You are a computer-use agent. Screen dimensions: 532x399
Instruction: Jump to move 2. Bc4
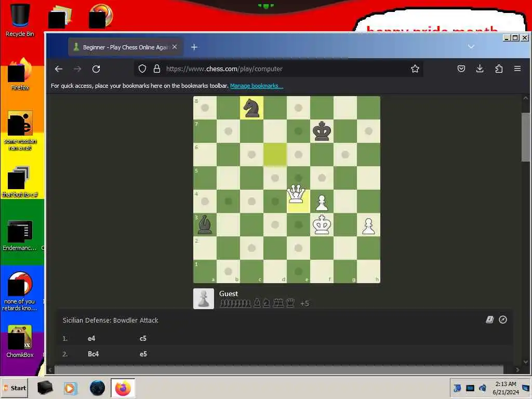(x=94, y=354)
